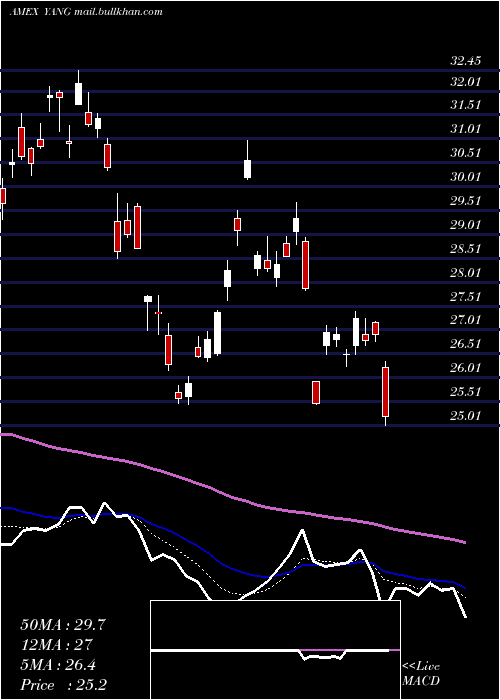Viewport: 500px width, 700px height.
Task: Click the 25.01 price level label
Action: coord(466,416)
